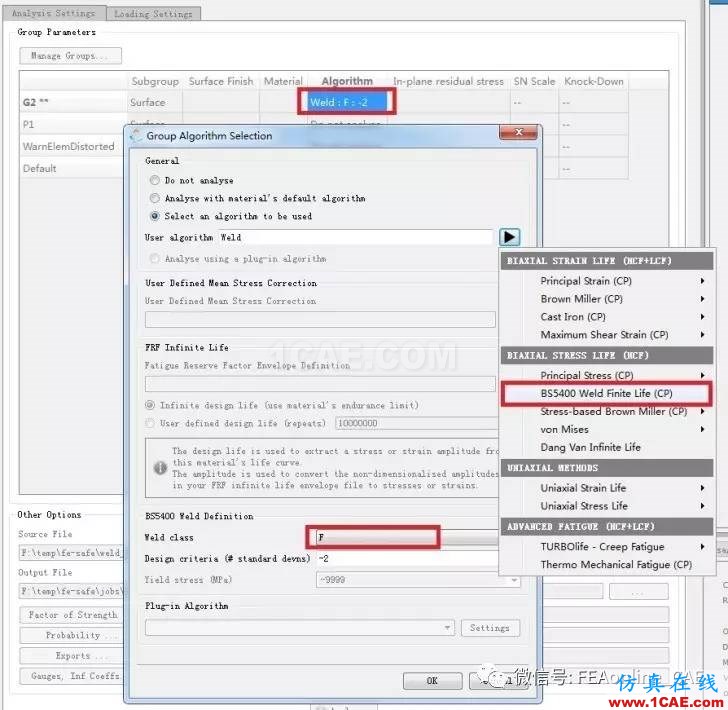Screen dimensions: 728x710
Task: Select the 'Do not analyse' radio option
Action: [x=155, y=180]
